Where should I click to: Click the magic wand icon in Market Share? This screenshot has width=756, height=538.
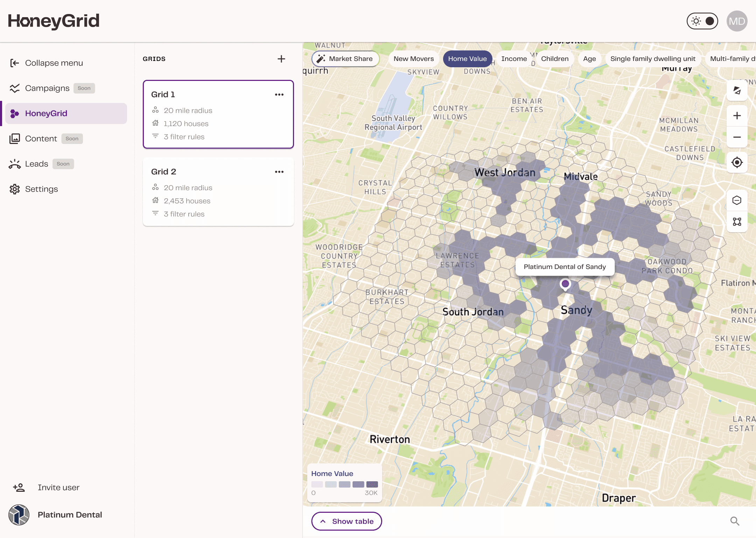(321, 59)
